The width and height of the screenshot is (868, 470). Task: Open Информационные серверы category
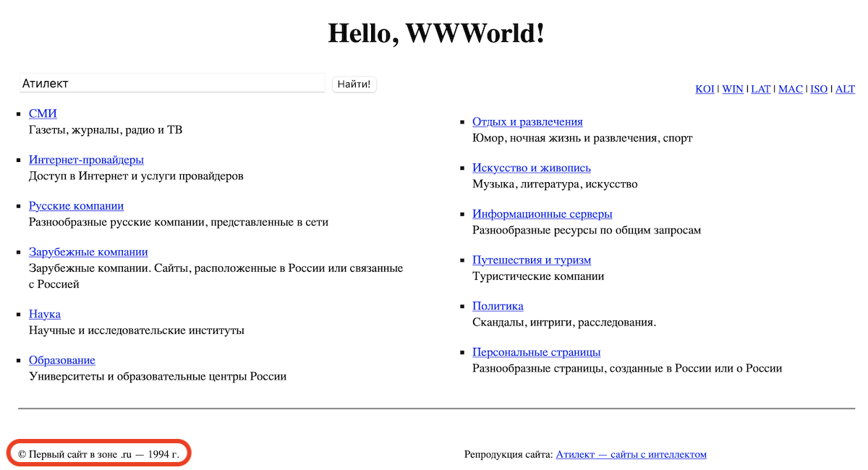coord(542,214)
